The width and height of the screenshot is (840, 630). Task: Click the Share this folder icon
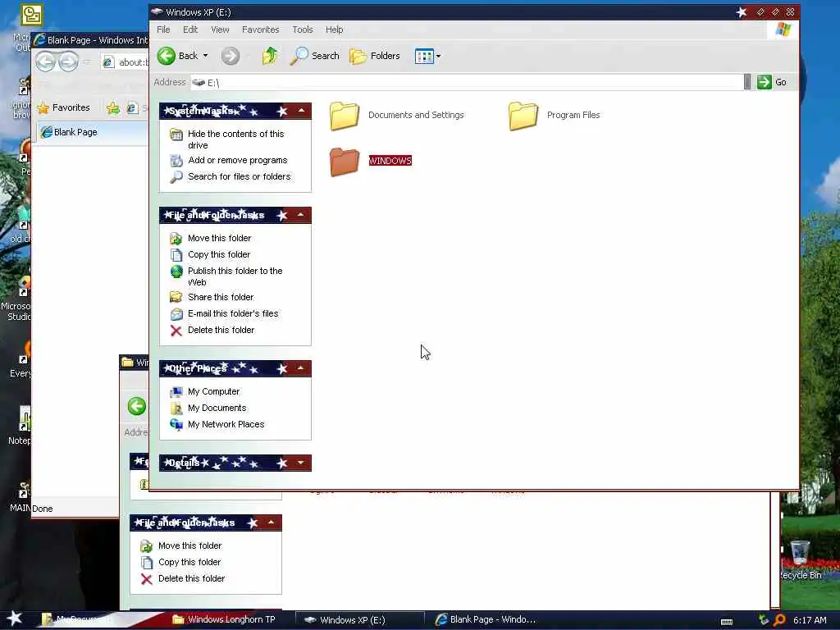(176, 297)
